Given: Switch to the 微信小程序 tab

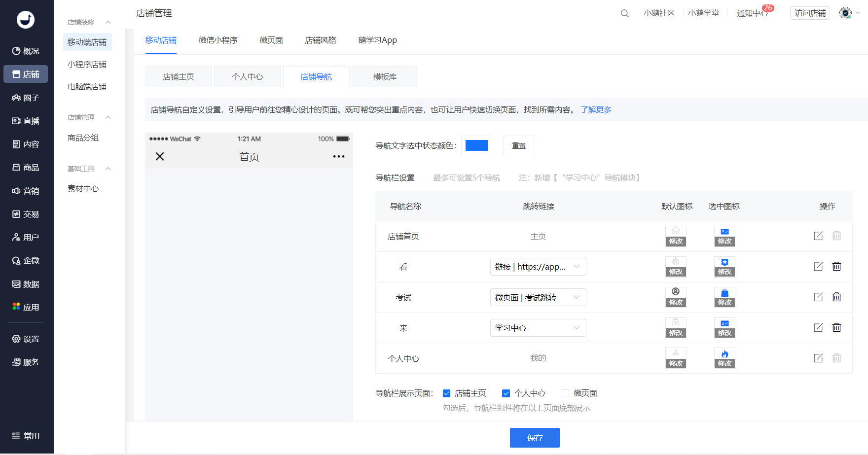Looking at the screenshot, I should click(217, 40).
